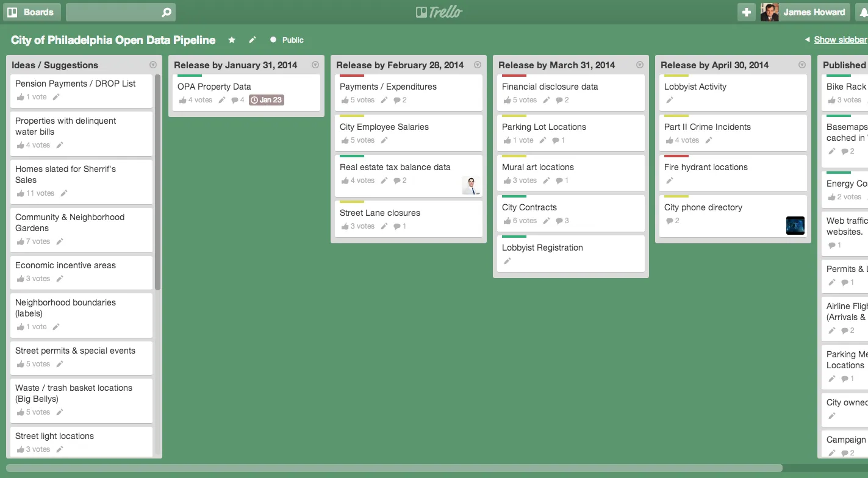Star the board with star icon

(x=232, y=40)
